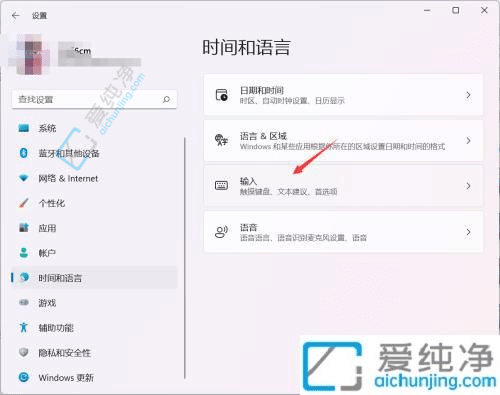This screenshot has width=500, height=395.
Task: Open the 语言 & 区域 settings card
Action: tap(343, 140)
